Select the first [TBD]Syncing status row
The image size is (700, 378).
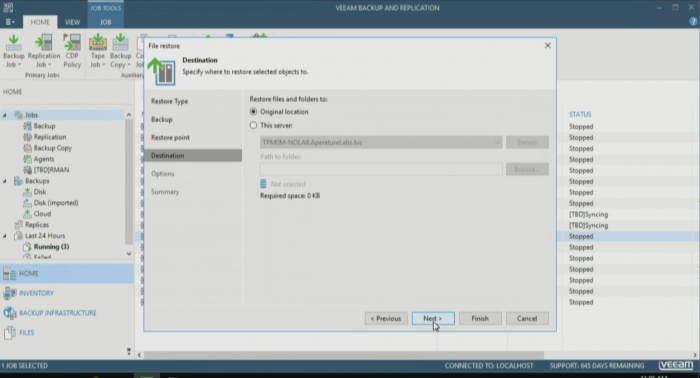pyautogui.click(x=588, y=214)
